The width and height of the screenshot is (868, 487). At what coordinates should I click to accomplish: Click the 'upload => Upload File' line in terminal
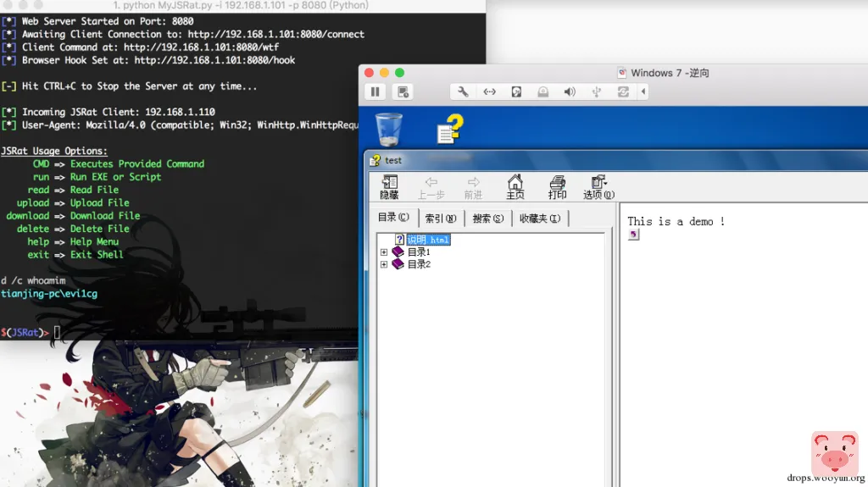(x=73, y=203)
